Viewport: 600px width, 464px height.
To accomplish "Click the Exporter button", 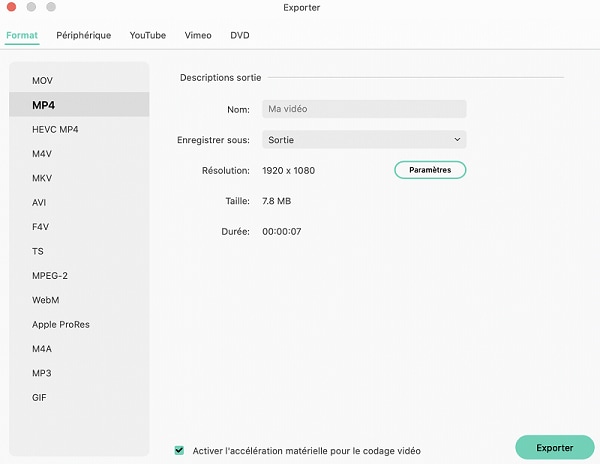I will pos(554,448).
